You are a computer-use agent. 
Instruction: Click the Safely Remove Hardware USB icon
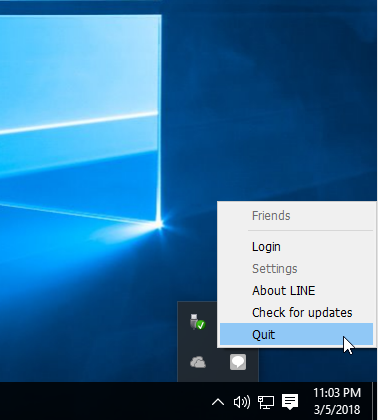tap(198, 322)
